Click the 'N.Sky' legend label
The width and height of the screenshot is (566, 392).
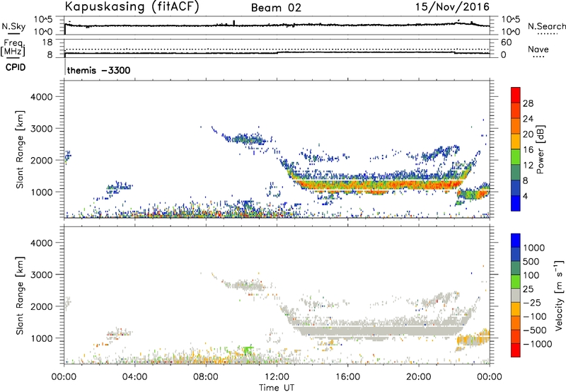pos(13,26)
